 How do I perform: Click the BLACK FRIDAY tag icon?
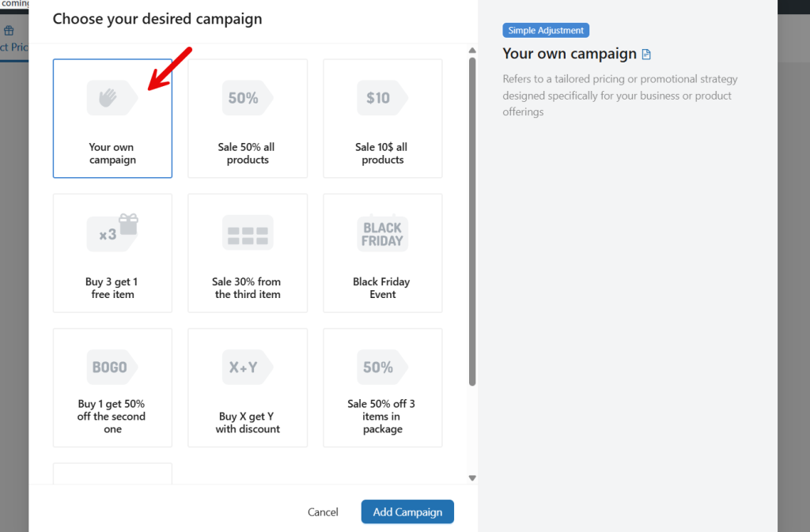coord(382,231)
